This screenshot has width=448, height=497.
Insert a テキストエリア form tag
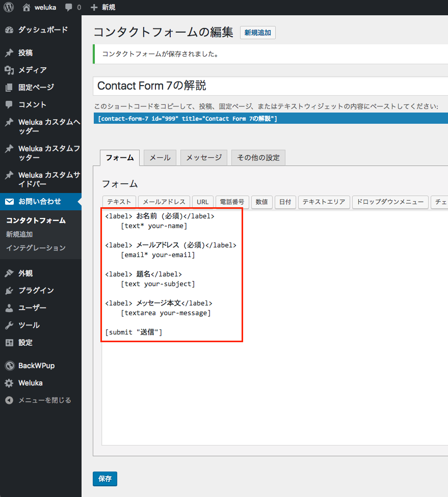click(x=324, y=202)
